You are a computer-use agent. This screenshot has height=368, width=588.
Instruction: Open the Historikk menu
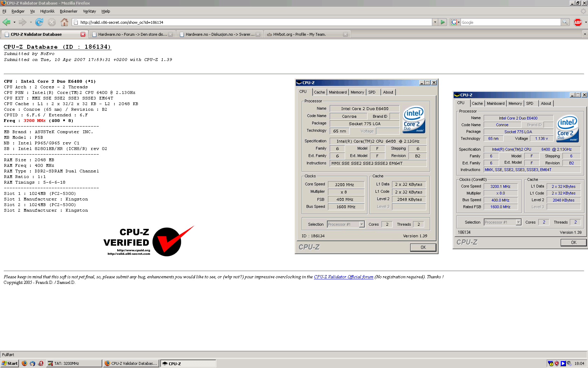click(x=47, y=11)
